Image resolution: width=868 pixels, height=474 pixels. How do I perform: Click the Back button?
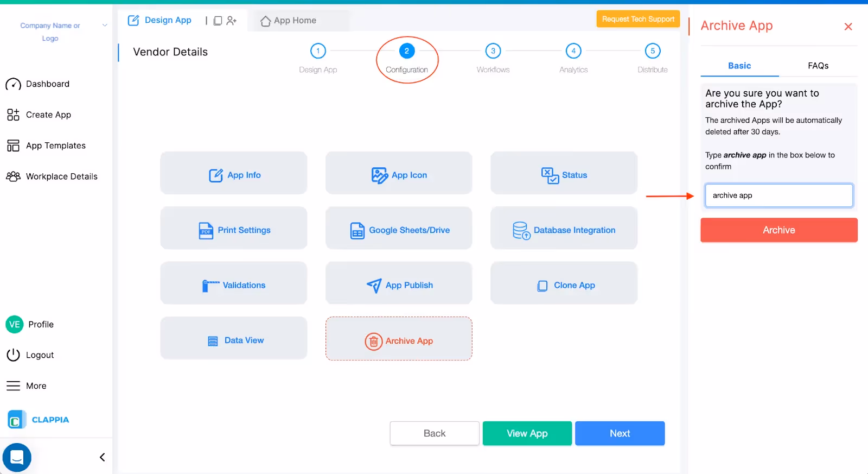(435, 433)
